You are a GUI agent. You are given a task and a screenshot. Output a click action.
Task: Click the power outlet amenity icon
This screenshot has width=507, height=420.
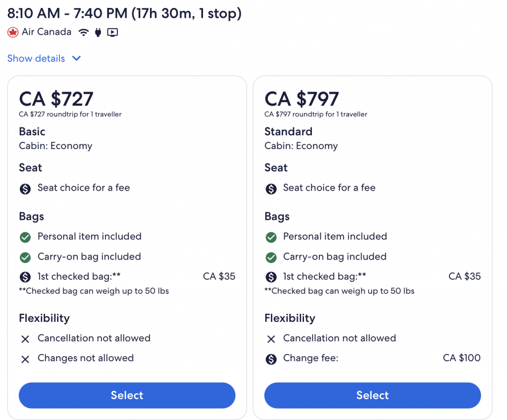[98, 33]
